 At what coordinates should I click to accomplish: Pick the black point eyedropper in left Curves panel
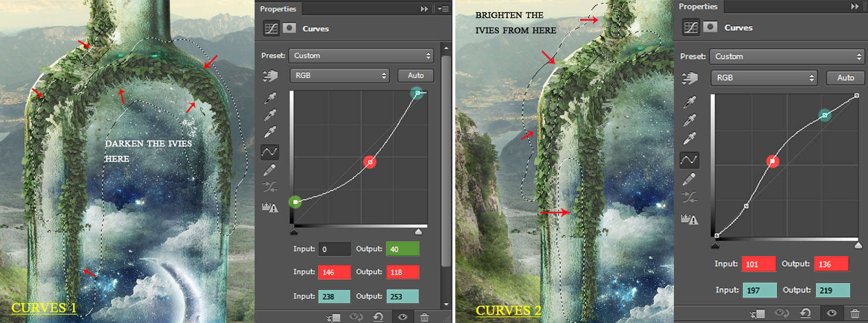coord(270,98)
